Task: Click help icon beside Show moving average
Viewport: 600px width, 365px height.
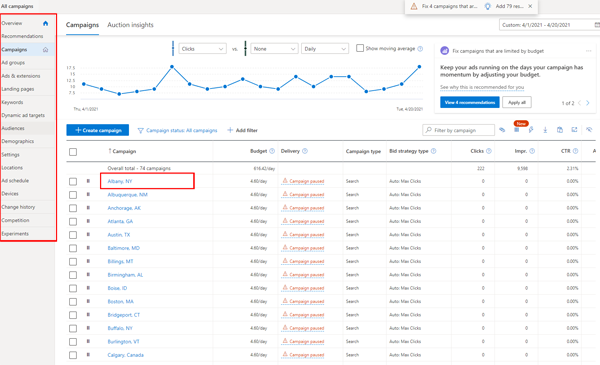Action: 420,49
